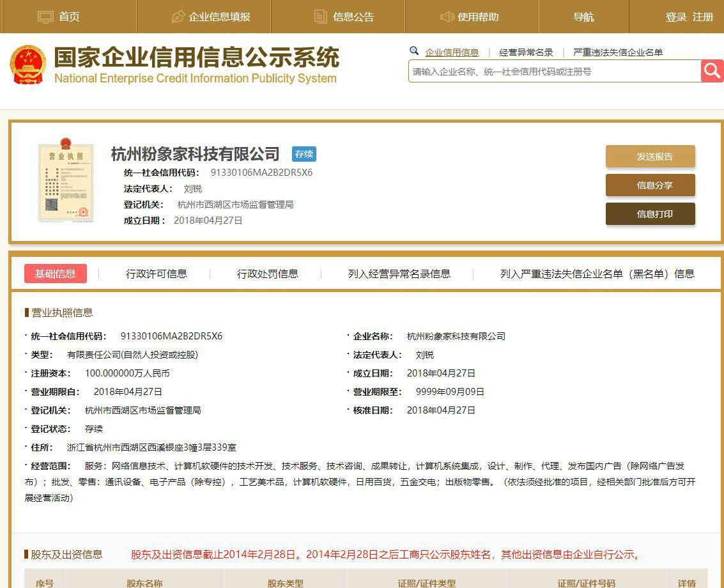The image size is (724, 588).
Task: Click credit code 91330106MA2B2DR5X6 in header card
Action: click(261, 173)
